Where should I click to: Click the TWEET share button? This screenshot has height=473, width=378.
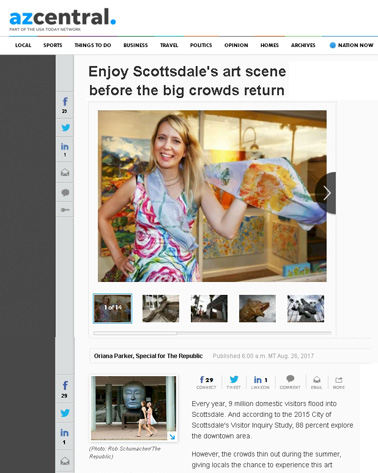[x=234, y=382]
